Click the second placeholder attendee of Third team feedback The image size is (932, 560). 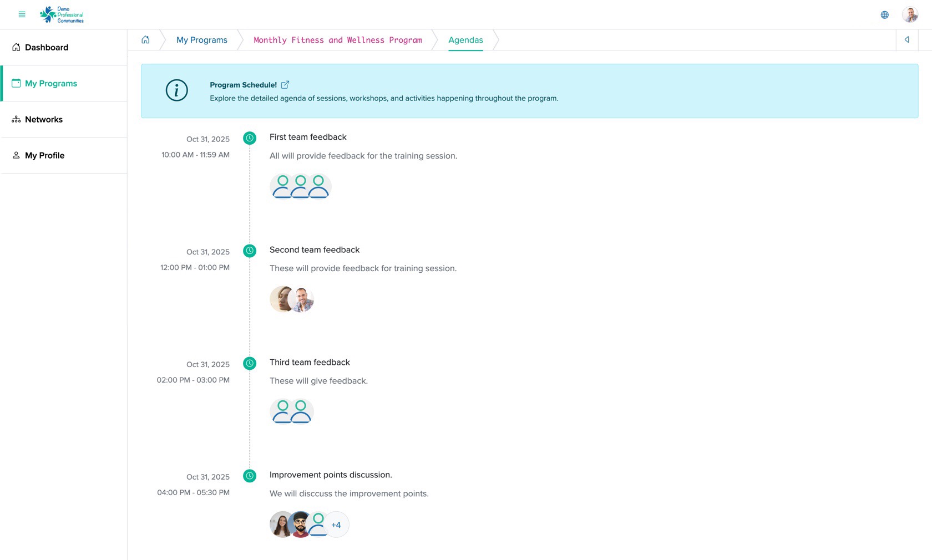[301, 411]
